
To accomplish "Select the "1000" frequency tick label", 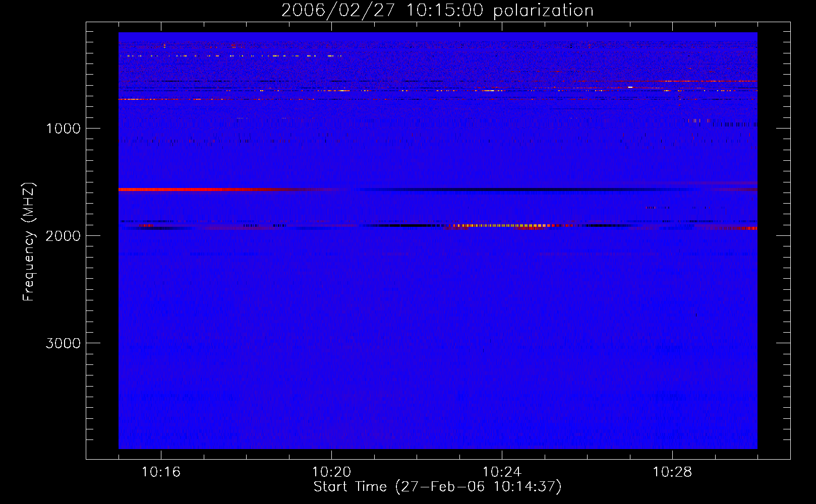I will click(63, 129).
